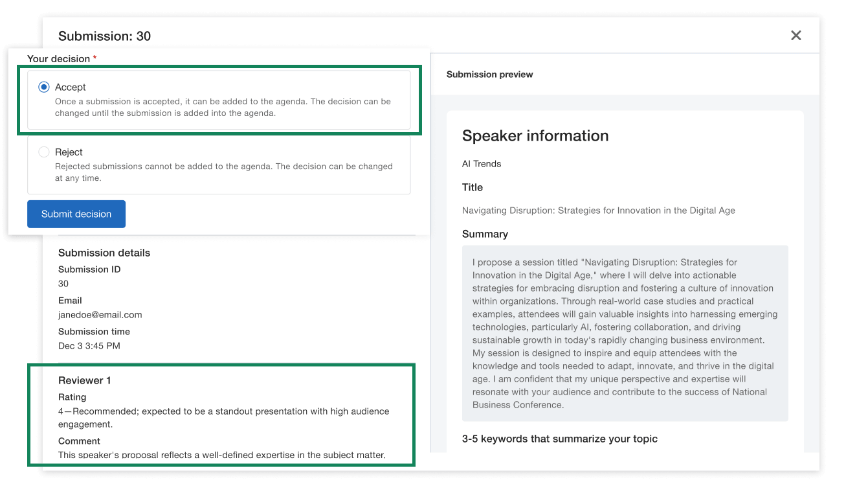
Task: Click the Reviewer 1 heading
Action: [x=85, y=380]
